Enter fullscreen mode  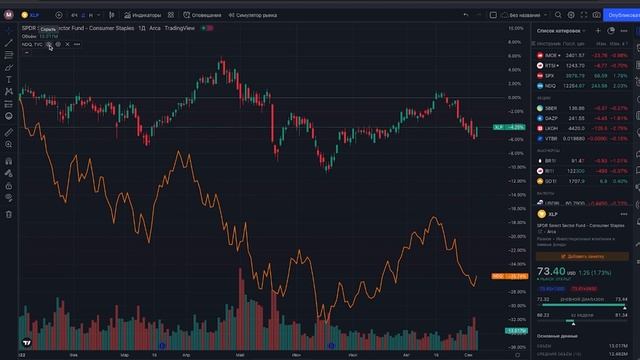(x=584, y=15)
